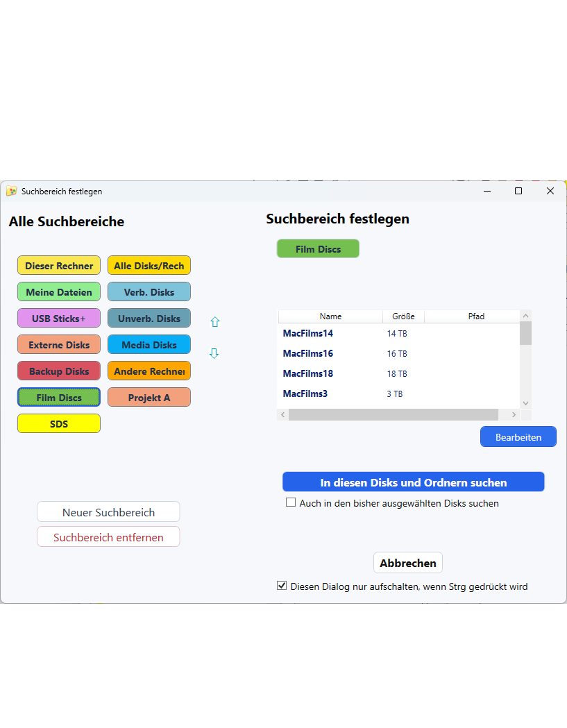The image size is (567, 728).
Task: Click the horizontal scroll-left arrow
Action: pyautogui.click(x=282, y=414)
